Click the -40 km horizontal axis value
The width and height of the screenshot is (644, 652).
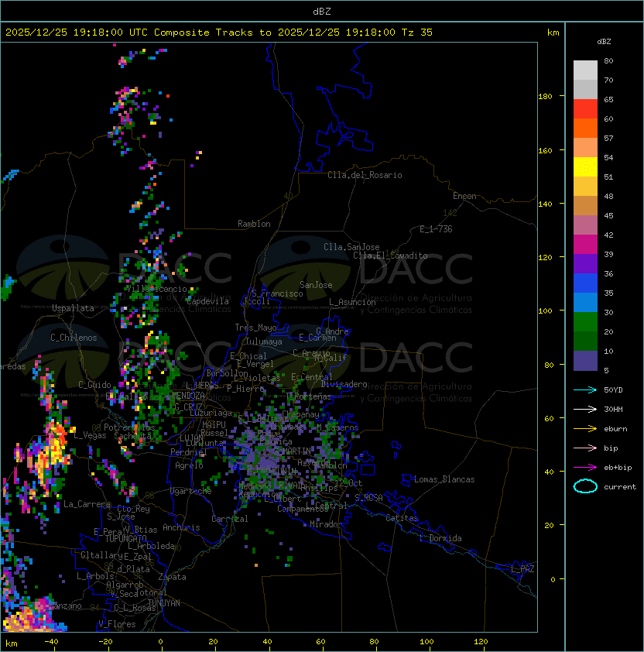(51, 642)
